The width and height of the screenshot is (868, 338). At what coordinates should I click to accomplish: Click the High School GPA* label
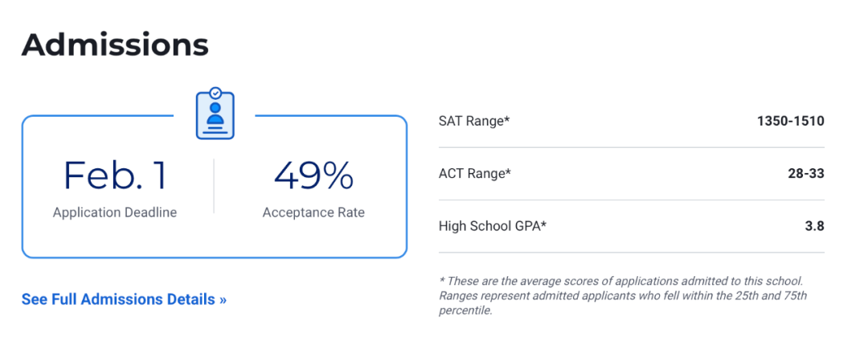click(493, 226)
